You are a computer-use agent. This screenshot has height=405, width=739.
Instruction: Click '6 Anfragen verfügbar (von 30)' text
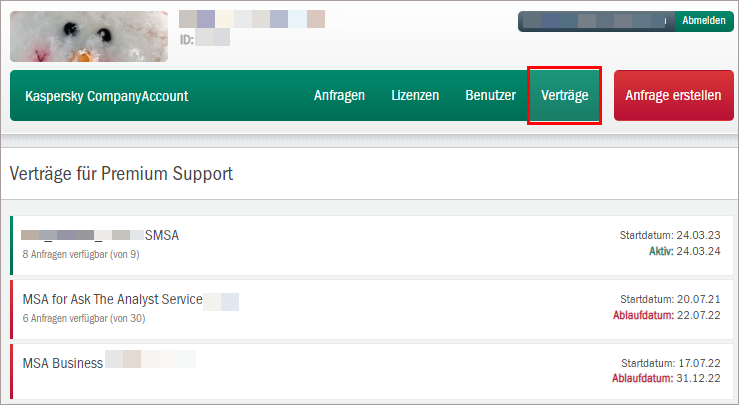(84, 319)
